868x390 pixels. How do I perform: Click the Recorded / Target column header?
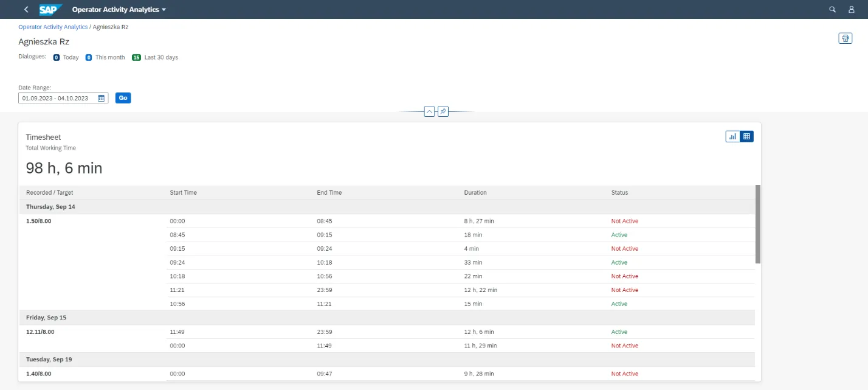[49, 193]
